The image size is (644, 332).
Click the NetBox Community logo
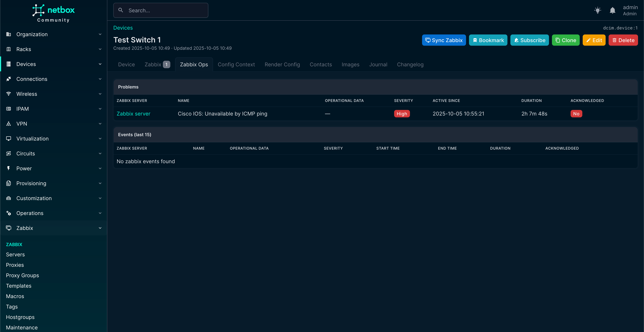tap(53, 13)
